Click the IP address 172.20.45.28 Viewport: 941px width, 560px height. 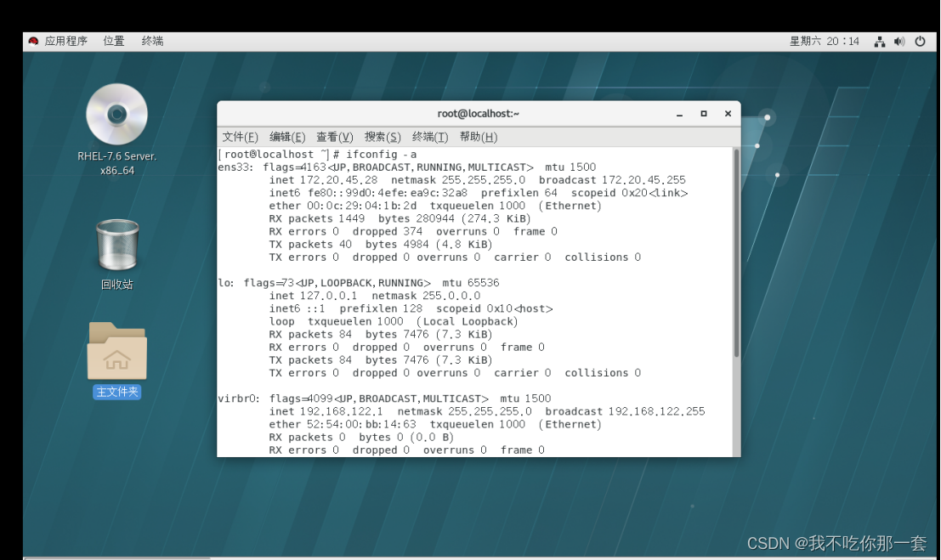[338, 180]
